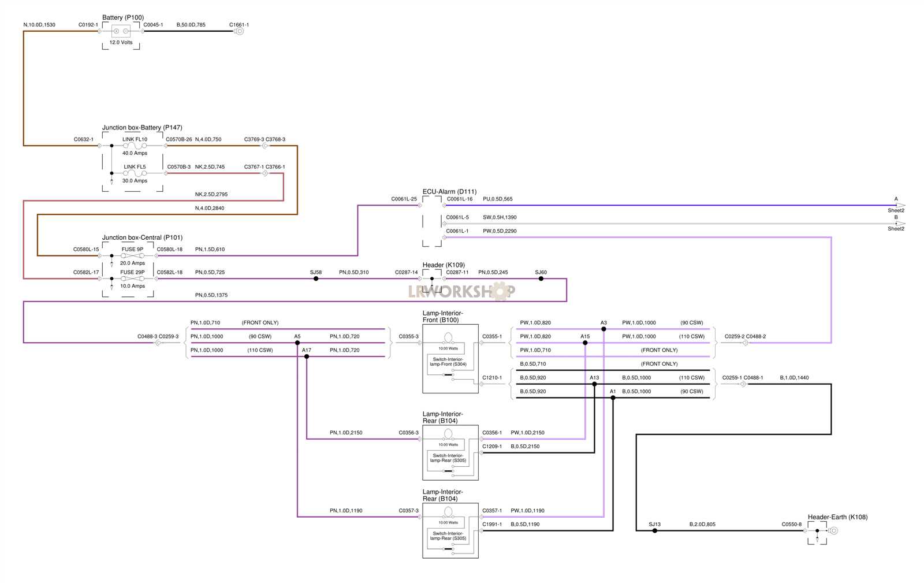Click the connector symbol at C3767-1 C3766-1
924x583 pixels.
264,173
